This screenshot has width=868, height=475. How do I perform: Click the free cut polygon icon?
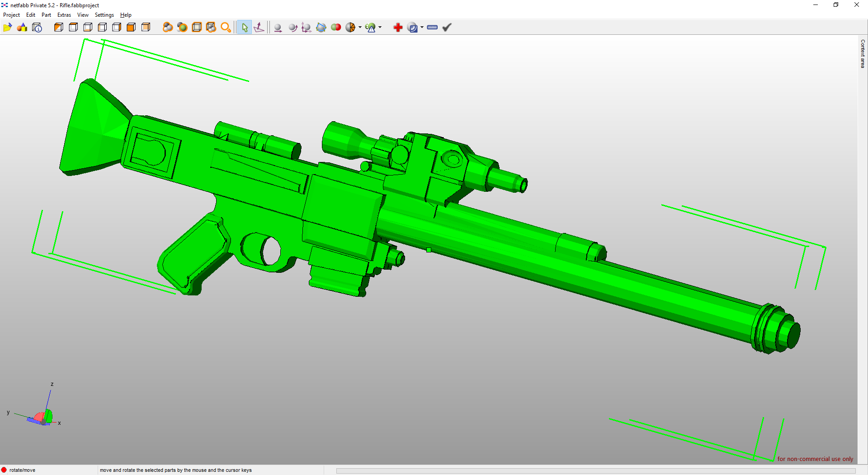pyautogui.click(x=321, y=28)
